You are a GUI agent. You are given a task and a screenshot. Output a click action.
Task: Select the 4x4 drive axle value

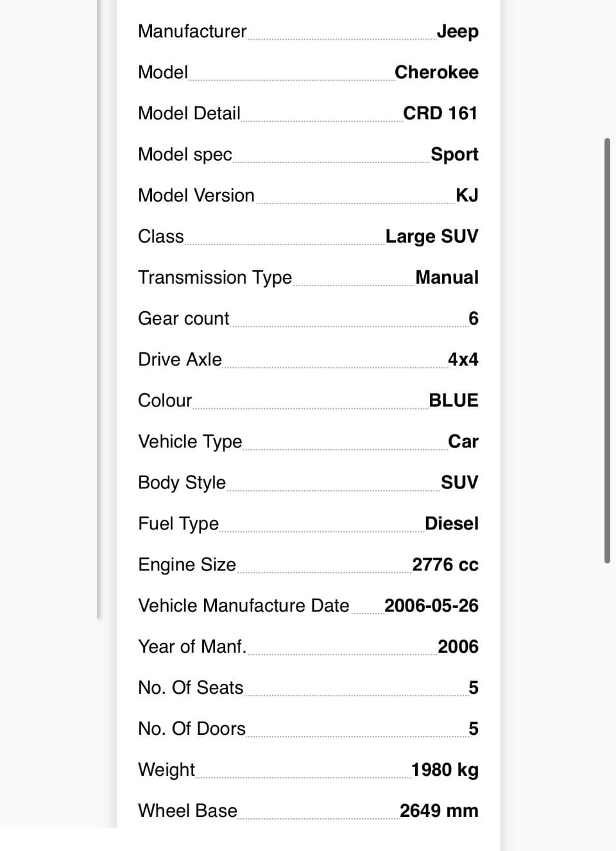tap(463, 359)
